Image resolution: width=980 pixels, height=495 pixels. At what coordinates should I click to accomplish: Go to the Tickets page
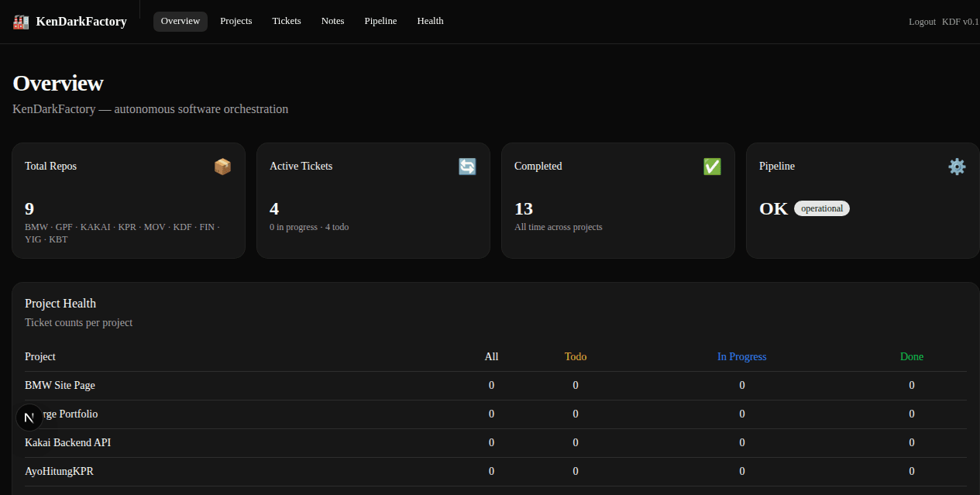pyautogui.click(x=287, y=22)
